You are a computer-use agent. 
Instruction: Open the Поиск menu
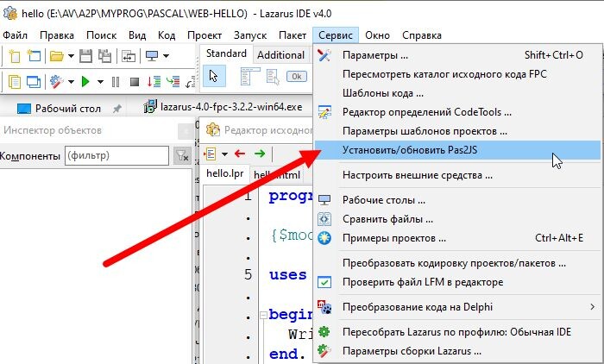click(101, 35)
